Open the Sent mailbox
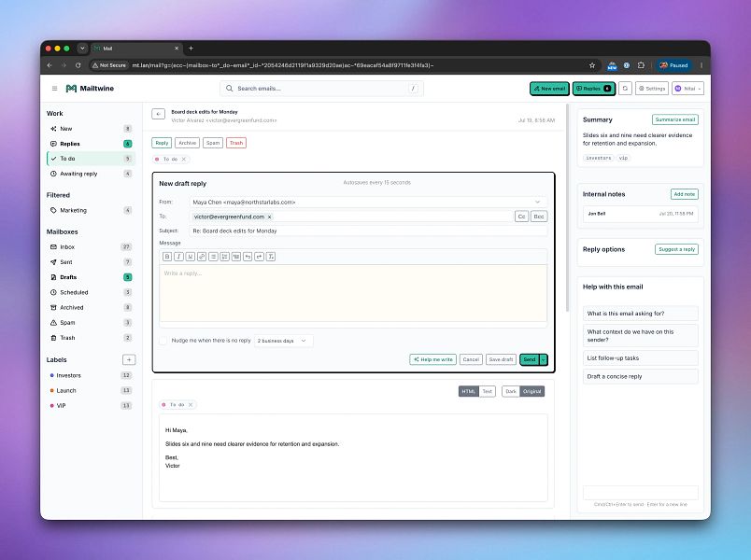 pyautogui.click(x=91, y=262)
